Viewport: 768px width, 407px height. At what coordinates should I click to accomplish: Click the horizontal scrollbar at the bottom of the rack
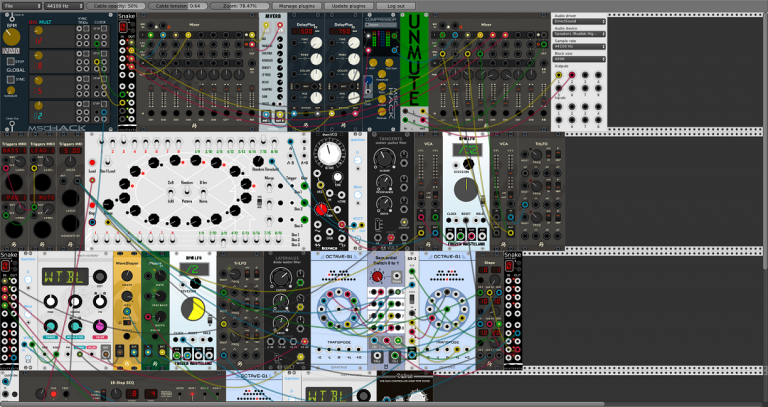tap(303, 404)
